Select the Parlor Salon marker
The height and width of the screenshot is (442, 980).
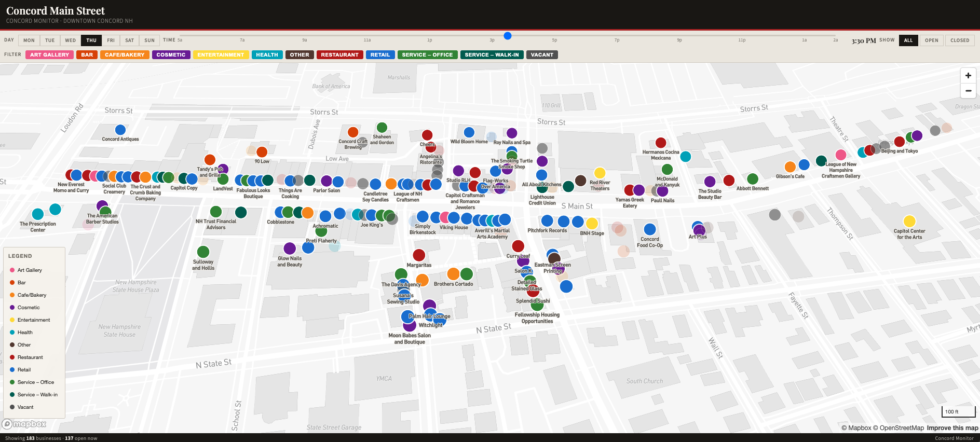326,181
